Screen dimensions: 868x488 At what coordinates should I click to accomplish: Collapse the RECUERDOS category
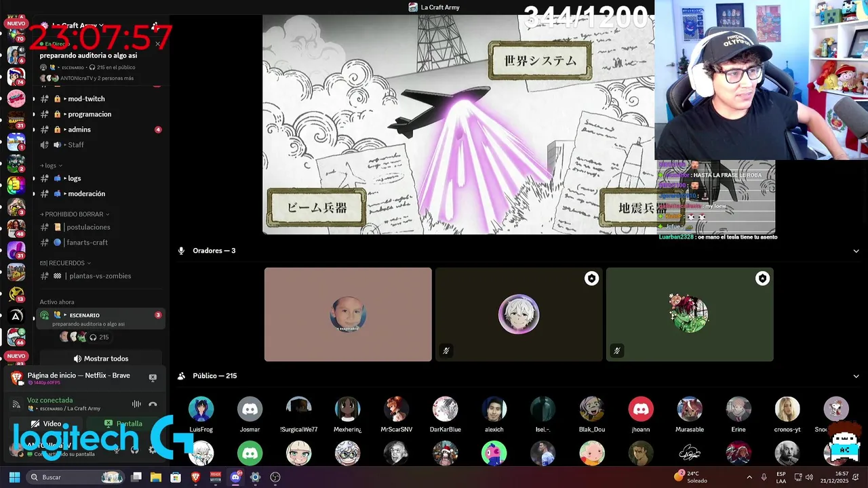[x=65, y=263]
